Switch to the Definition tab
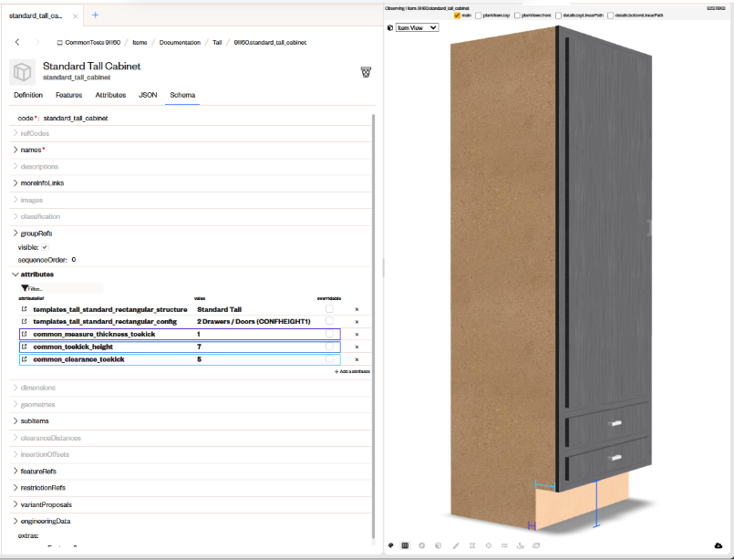This screenshot has height=560, width=734. tap(28, 95)
